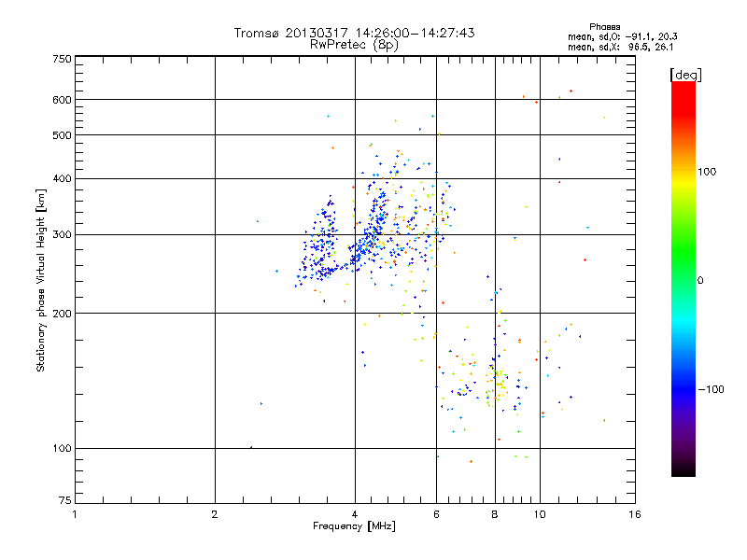Click the colorbar '-100' tick label
This screenshot has width=747, height=560.
(711, 389)
